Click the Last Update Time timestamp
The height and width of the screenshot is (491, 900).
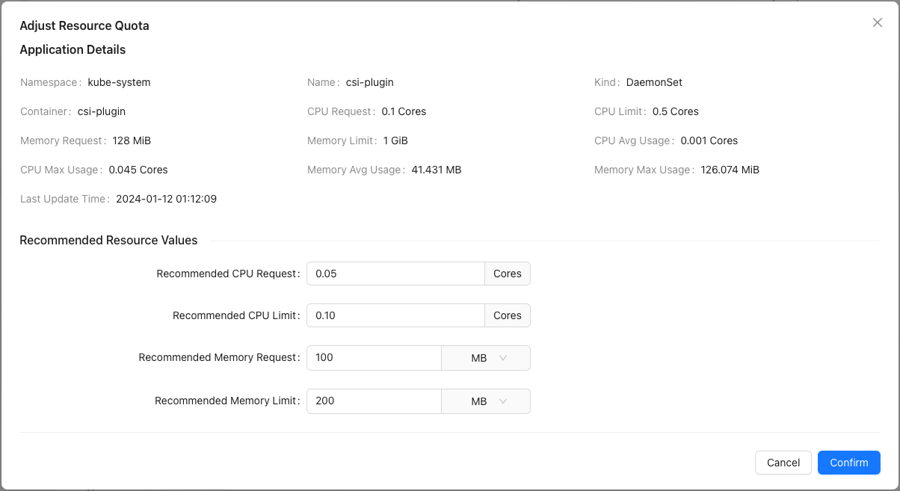[166, 199]
